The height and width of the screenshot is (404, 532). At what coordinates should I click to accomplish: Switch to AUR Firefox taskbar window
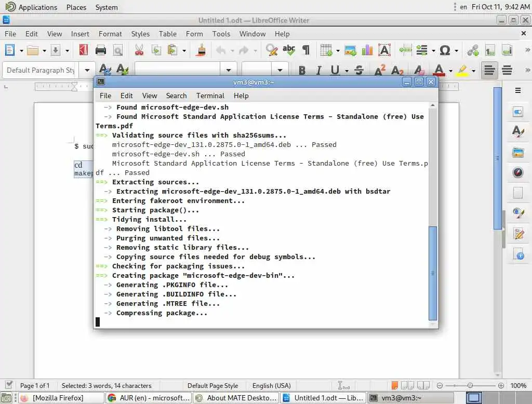[x=149, y=398]
